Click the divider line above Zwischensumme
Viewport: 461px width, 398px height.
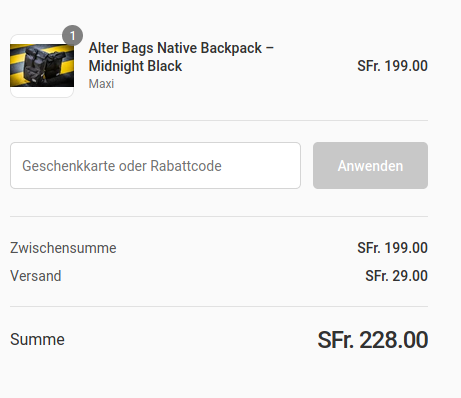[219, 216]
